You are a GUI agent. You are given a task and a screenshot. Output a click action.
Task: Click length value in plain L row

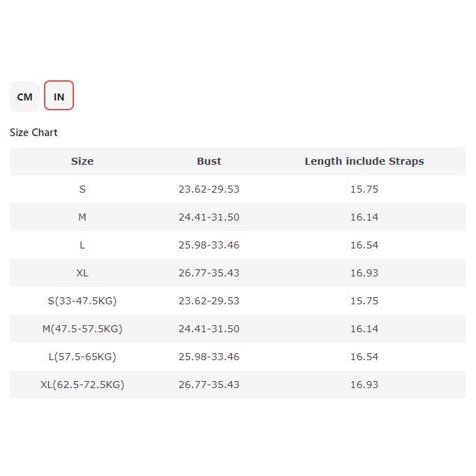[364, 245]
